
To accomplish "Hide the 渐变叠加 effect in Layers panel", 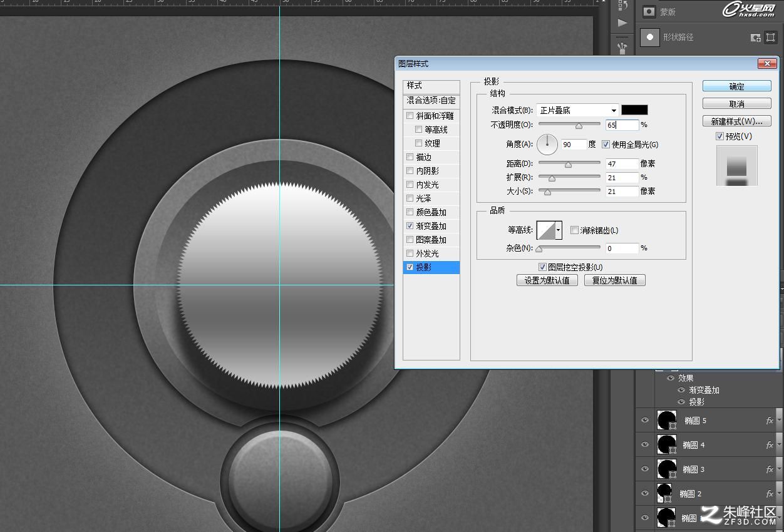I will [681, 390].
